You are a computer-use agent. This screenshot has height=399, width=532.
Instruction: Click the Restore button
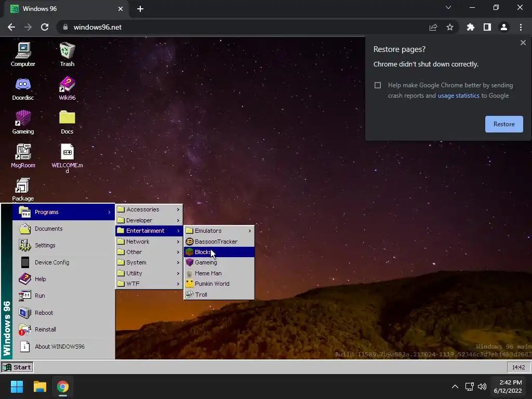point(504,124)
